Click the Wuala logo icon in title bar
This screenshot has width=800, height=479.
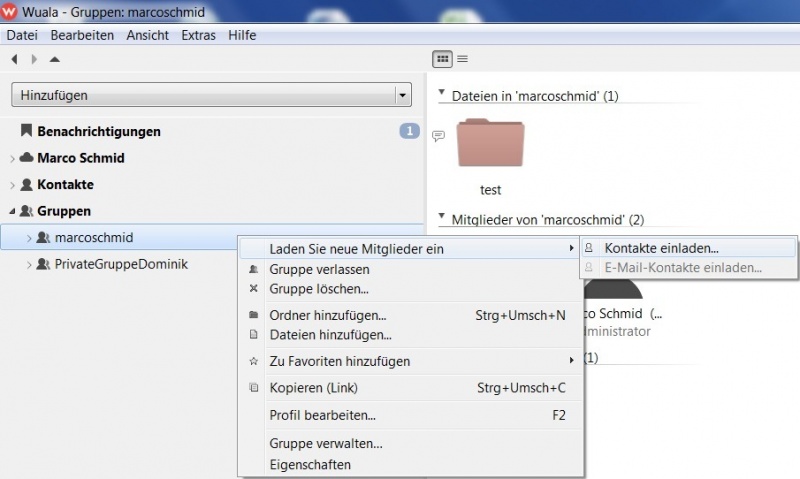point(9,11)
